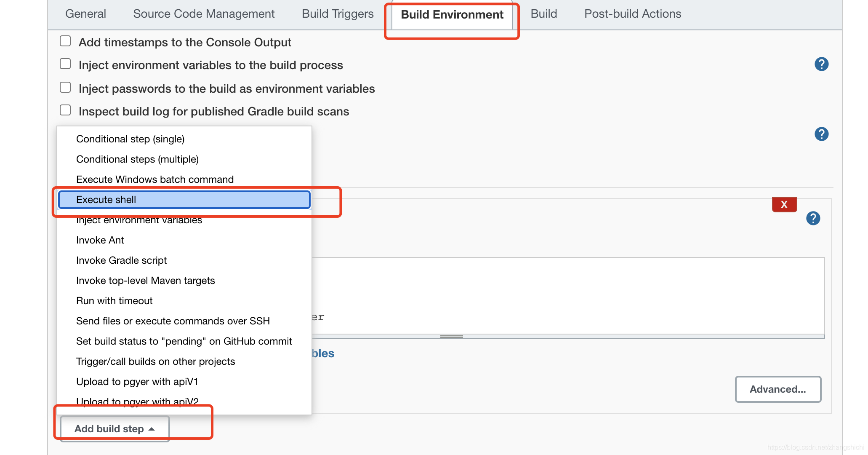
Task: Grab the text area resize handle
Action: (x=451, y=337)
